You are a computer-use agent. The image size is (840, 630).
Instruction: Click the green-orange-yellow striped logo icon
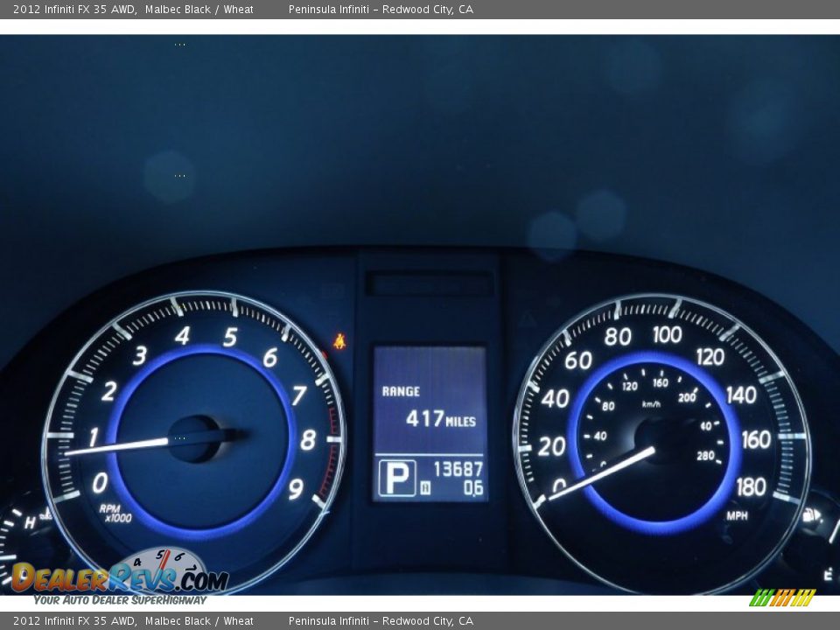click(782, 598)
